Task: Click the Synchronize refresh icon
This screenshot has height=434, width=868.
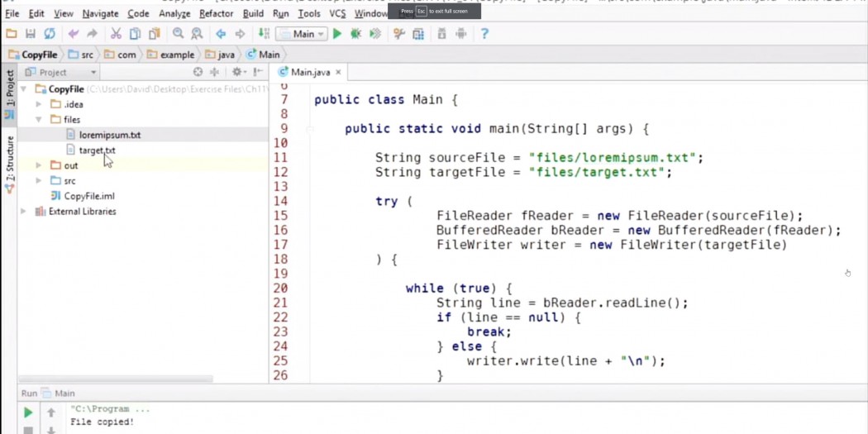Action: click(x=50, y=34)
